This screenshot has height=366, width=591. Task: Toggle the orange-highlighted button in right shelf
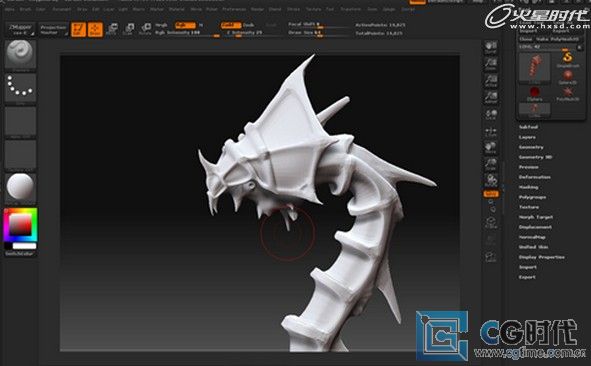coord(491,194)
